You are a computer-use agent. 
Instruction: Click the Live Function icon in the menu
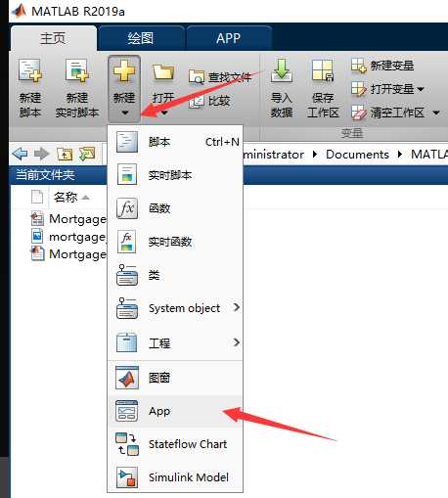pos(127,242)
